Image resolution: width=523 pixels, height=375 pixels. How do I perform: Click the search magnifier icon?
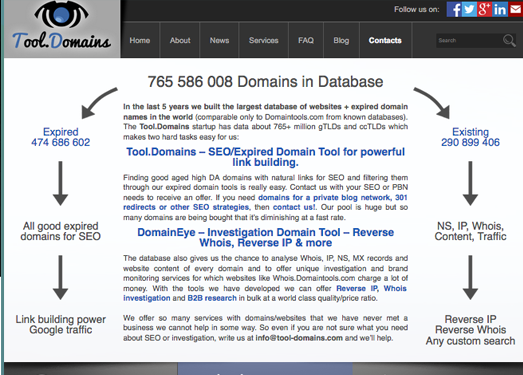click(509, 40)
